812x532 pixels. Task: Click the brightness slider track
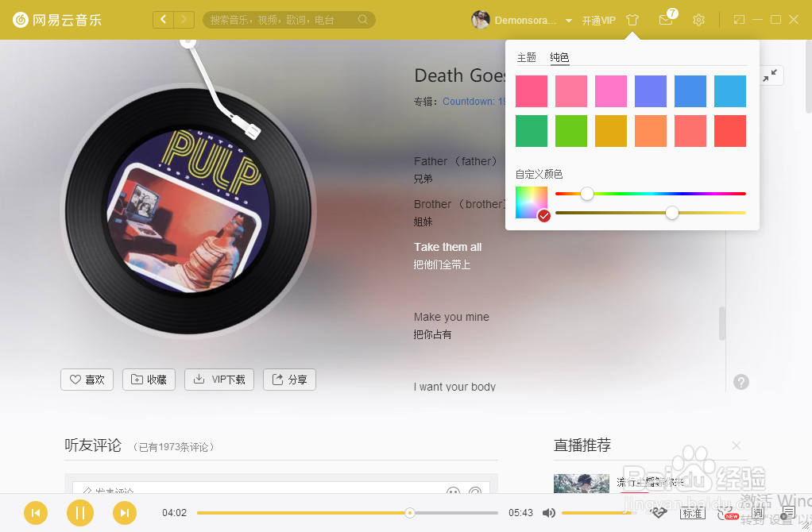tap(651, 213)
